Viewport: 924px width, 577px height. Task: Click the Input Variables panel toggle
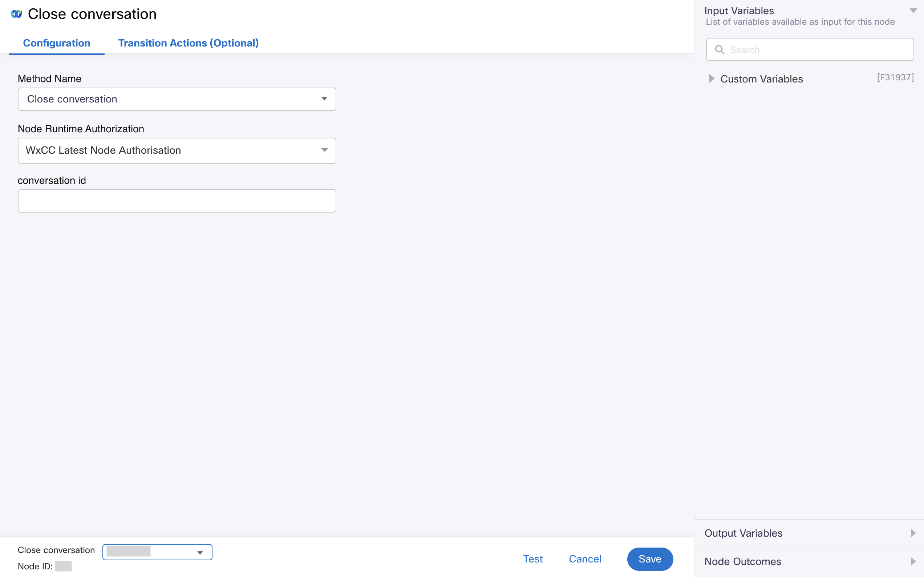point(913,10)
